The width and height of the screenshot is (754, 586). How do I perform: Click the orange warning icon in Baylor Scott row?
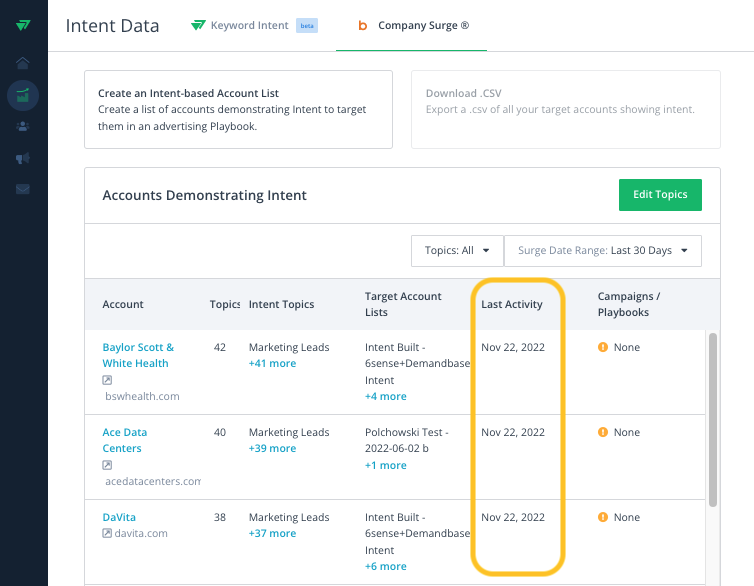coord(603,347)
